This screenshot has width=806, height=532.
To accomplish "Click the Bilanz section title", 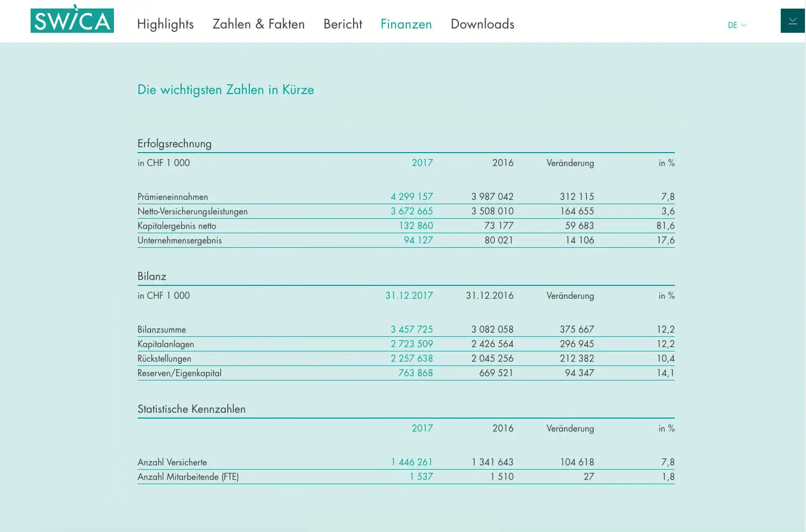I will pyautogui.click(x=152, y=276).
